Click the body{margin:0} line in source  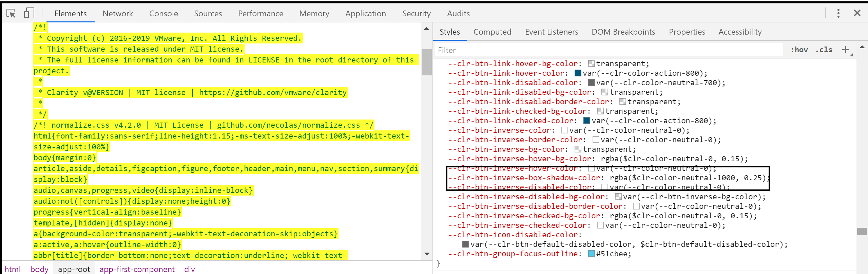coord(65,158)
